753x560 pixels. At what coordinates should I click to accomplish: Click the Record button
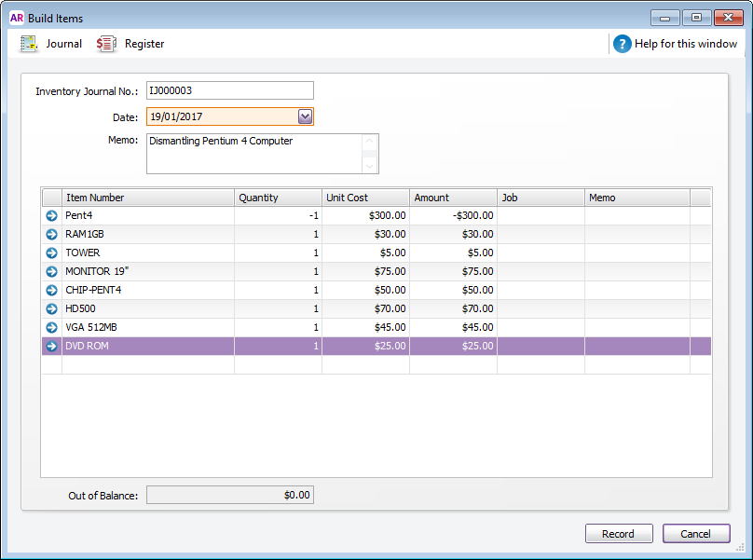619,533
